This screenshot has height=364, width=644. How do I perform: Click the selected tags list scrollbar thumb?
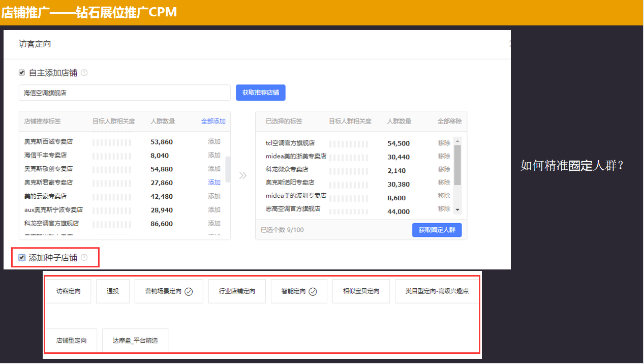click(457, 165)
